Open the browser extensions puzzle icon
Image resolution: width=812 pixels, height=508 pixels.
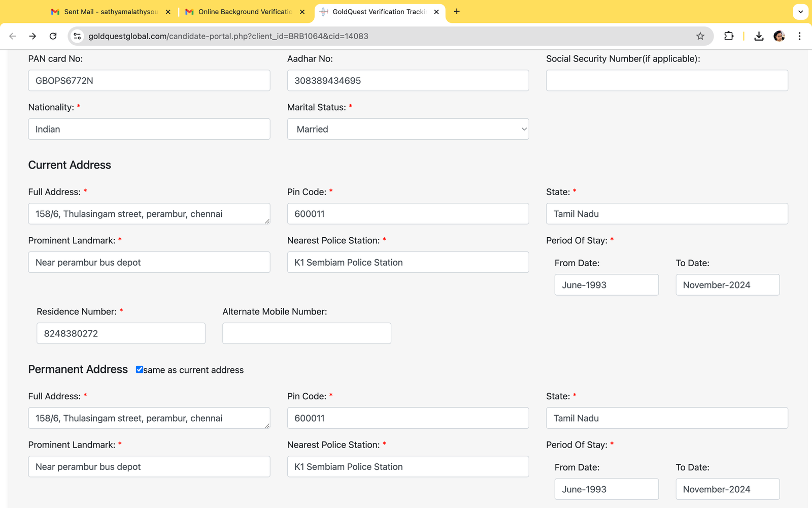click(x=729, y=36)
